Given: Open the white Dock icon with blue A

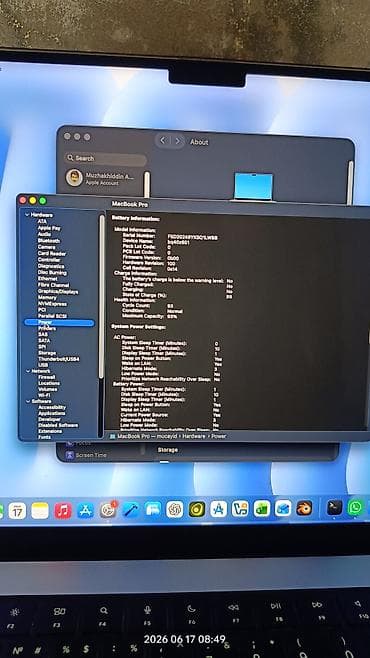Looking at the screenshot, I should 218,509.
